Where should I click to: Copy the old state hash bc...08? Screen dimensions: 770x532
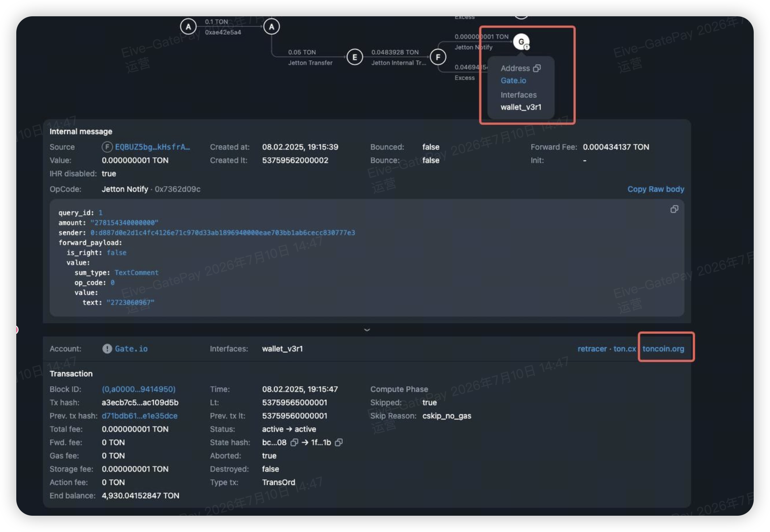coord(294,442)
